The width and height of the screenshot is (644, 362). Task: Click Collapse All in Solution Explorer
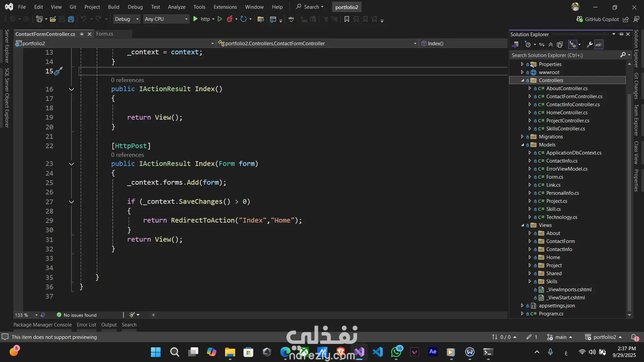tap(550, 44)
